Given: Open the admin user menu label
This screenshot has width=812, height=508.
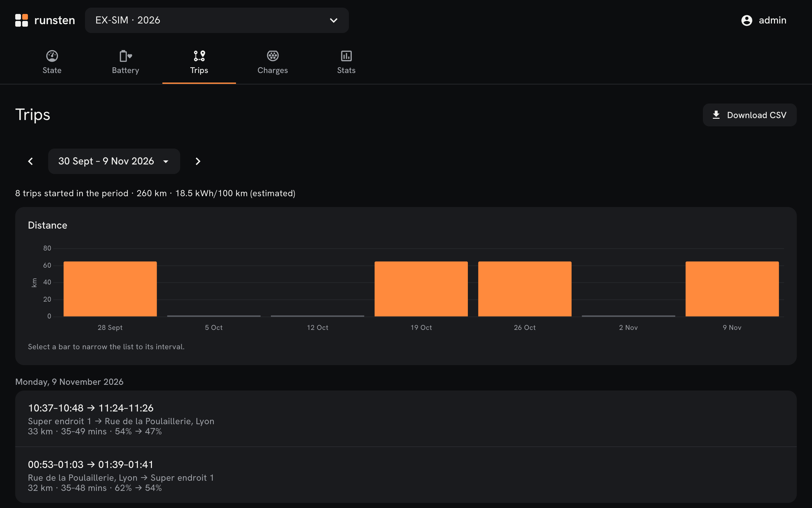Looking at the screenshot, I should [772, 20].
